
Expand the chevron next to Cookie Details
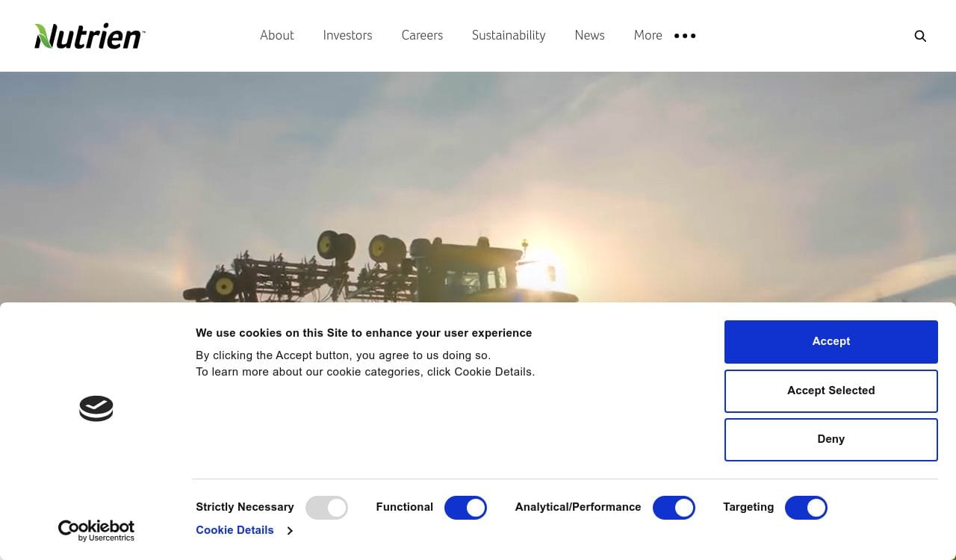point(290,531)
